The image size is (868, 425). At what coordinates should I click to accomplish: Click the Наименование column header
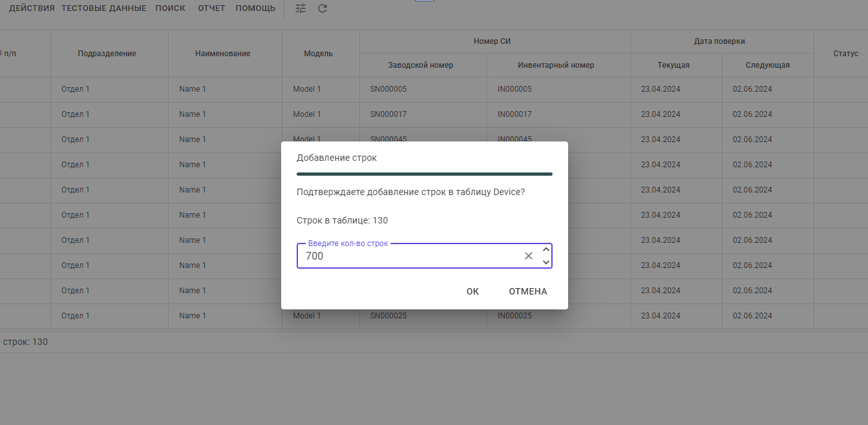[x=223, y=54]
